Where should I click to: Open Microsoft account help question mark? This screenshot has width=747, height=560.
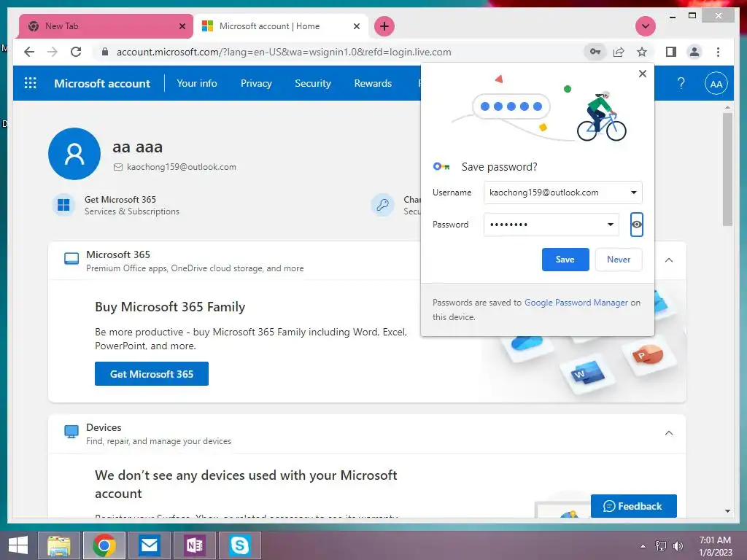tap(681, 83)
